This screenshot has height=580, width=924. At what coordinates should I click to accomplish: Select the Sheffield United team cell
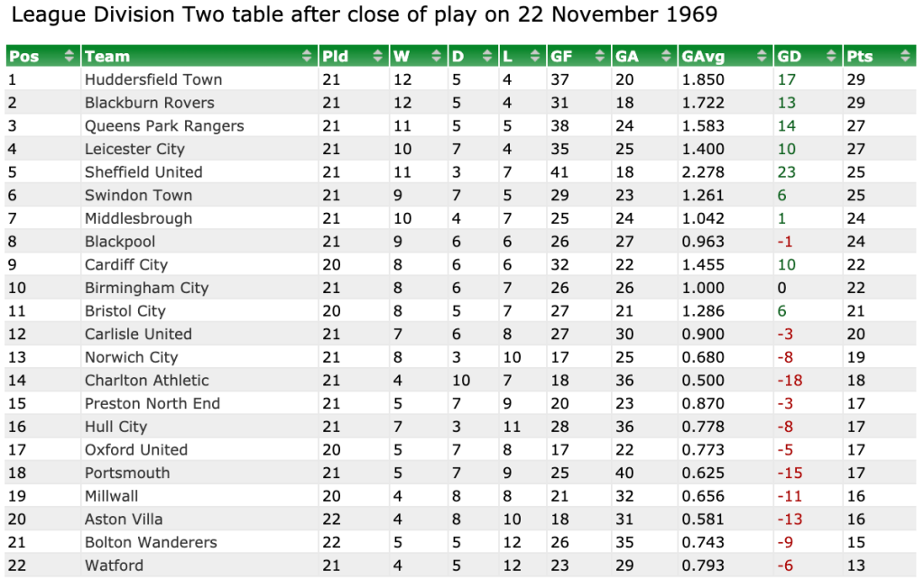[x=143, y=172]
